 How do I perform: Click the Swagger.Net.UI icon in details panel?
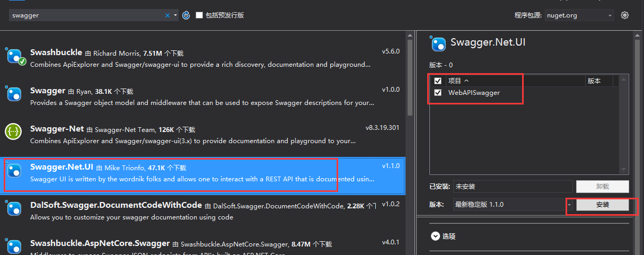click(x=438, y=43)
